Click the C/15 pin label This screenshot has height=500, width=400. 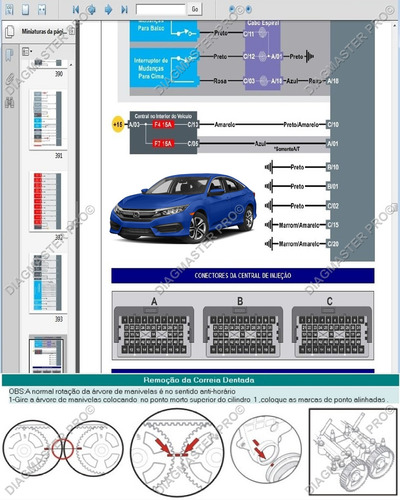pyautogui.click(x=333, y=225)
